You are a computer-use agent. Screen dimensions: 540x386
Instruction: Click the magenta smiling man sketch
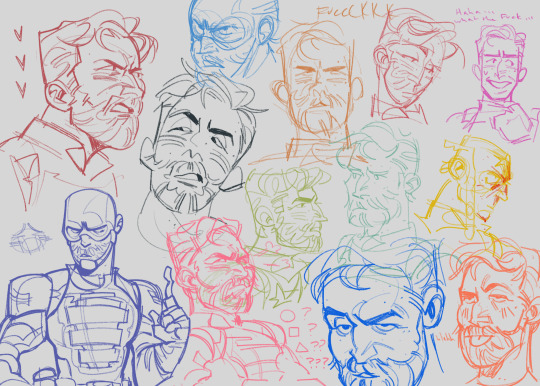498,83
